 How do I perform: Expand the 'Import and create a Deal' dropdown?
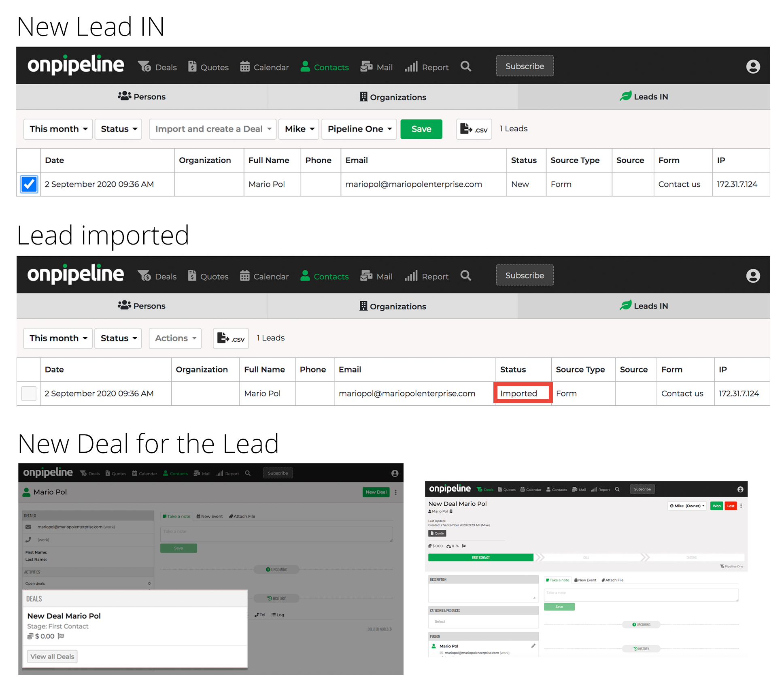pos(212,129)
